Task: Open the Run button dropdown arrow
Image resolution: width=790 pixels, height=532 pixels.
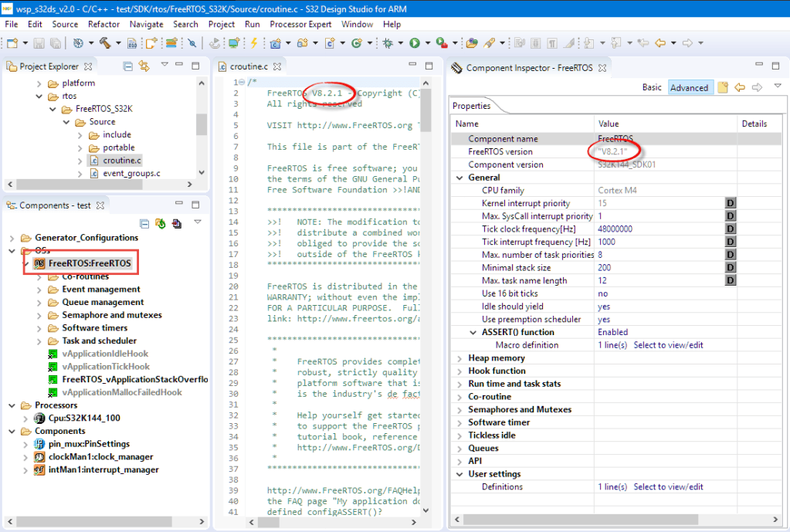Action: (427, 43)
